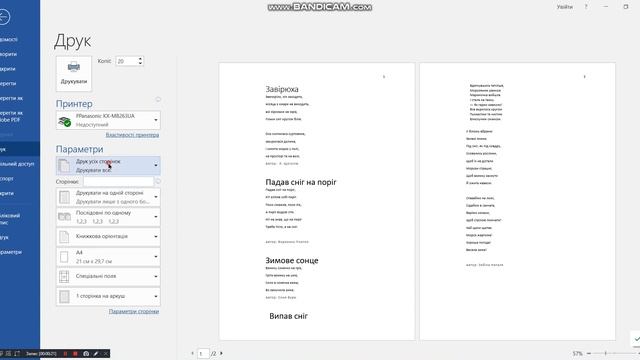640x360 pixels.
Task: Click minimize window button
Action: click(606, 7)
